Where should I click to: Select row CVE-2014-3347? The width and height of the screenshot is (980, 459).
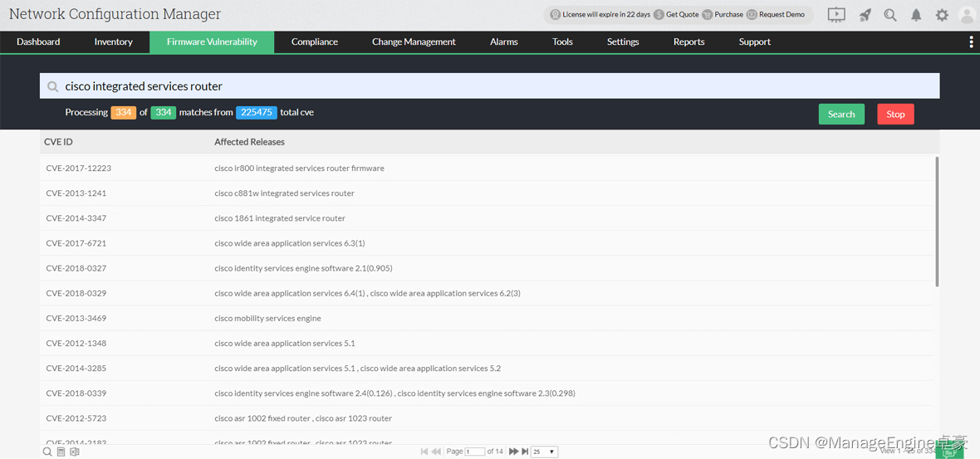pos(487,218)
